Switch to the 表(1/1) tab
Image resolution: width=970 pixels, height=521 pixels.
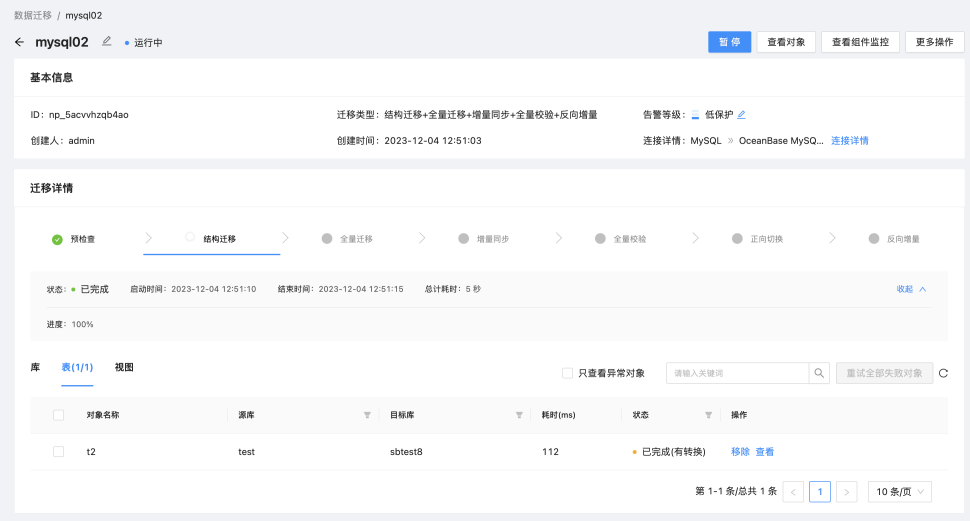[77, 368]
